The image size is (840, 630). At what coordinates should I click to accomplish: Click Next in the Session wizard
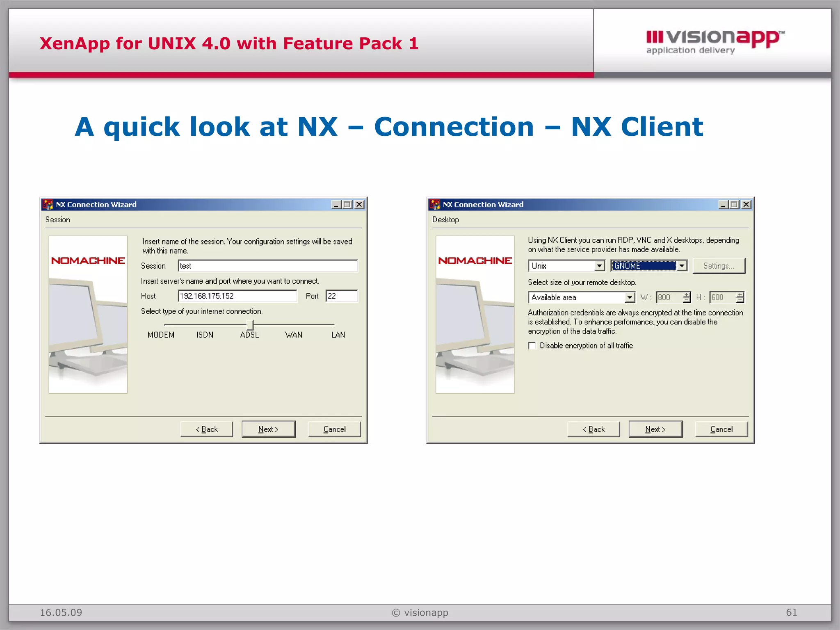pyautogui.click(x=268, y=429)
